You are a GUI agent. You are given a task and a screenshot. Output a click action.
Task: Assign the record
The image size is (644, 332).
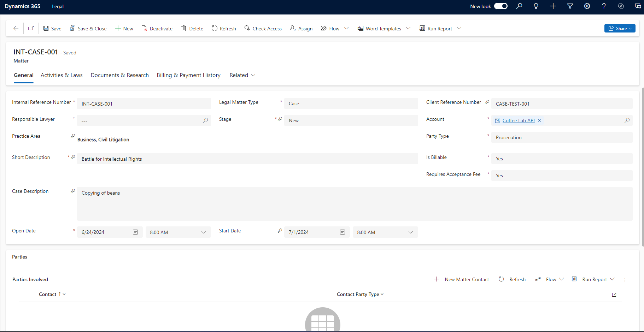coord(301,29)
